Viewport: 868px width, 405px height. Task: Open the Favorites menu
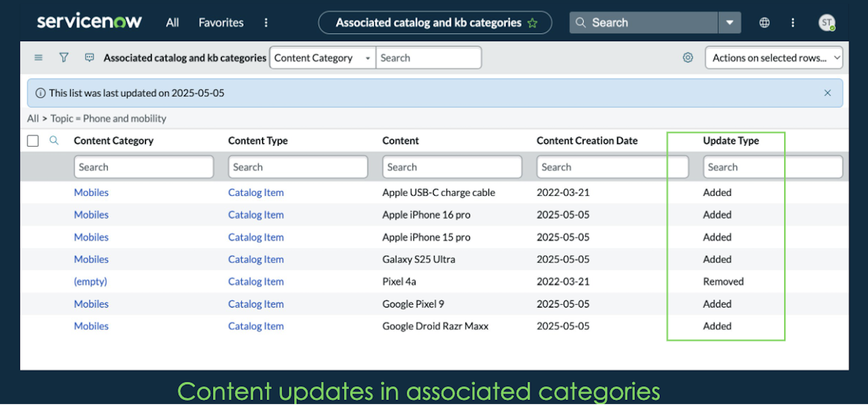pyautogui.click(x=221, y=23)
